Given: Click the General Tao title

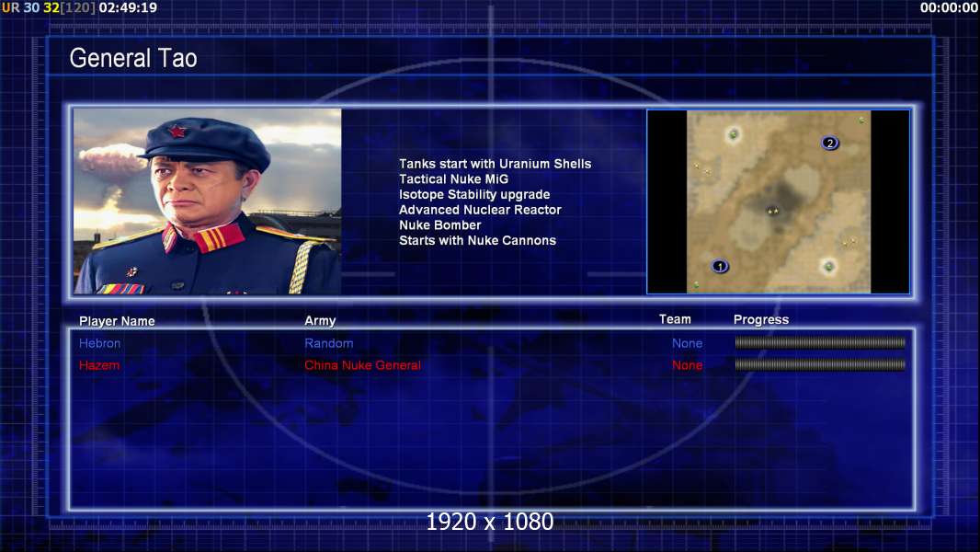Looking at the screenshot, I should click(x=133, y=58).
